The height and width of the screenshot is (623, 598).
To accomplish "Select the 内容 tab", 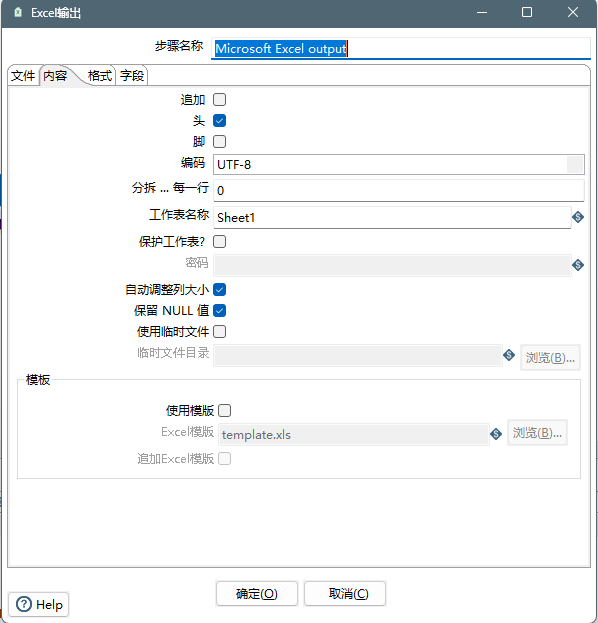I will (x=55, y=75).
